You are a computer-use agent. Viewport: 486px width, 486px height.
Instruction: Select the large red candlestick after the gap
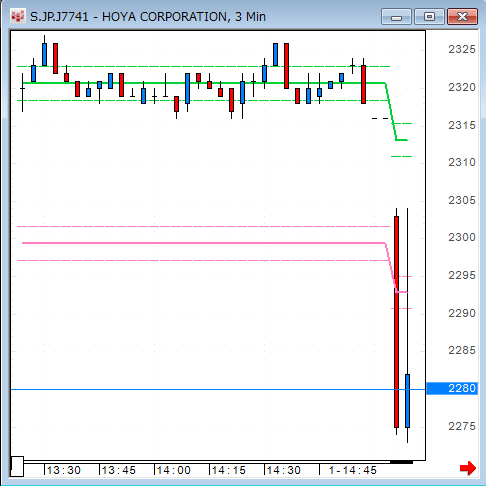click(x=396, y=322)
